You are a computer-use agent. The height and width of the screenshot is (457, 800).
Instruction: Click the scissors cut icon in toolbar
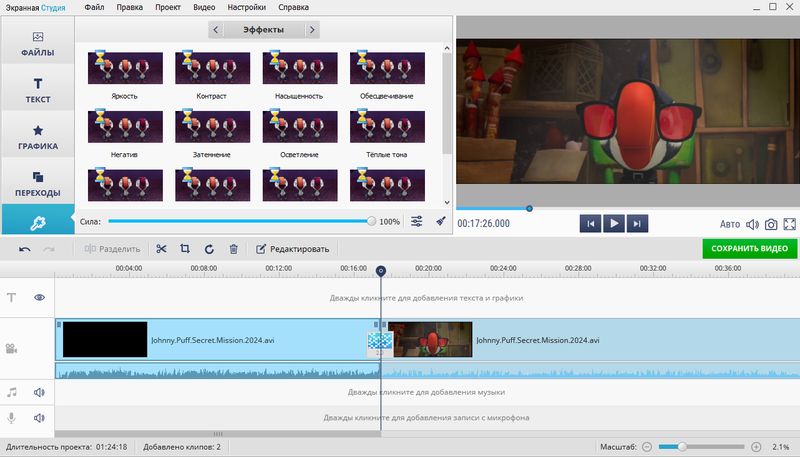click(x=161, y=249)
